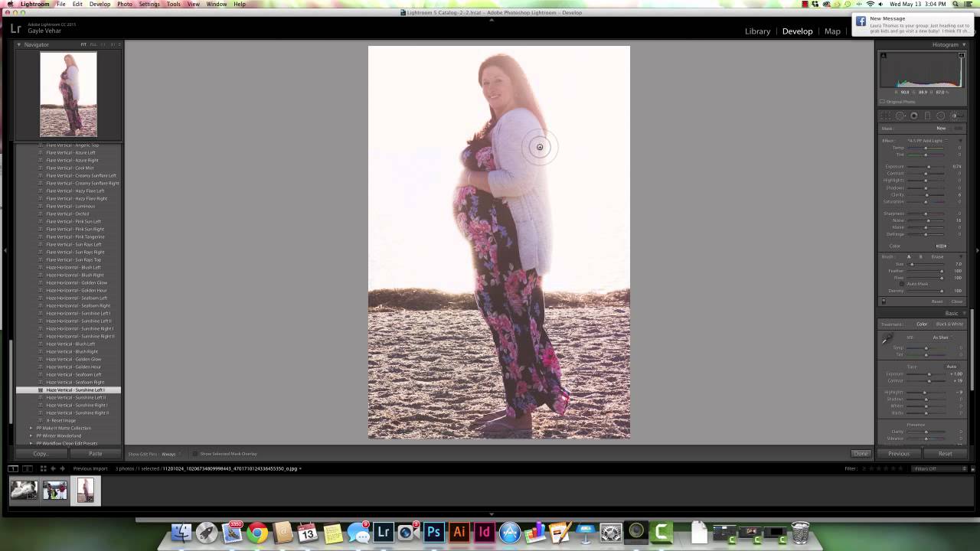Open the Effect preset dropdown
The image size is (980, 551).
[928, 141]
